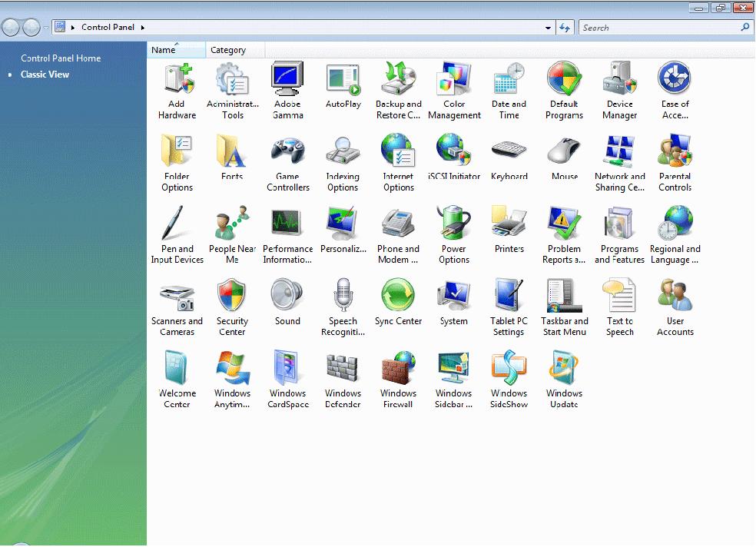This screenshot has height=547, width=756.
Task: Select the Default Programs icon
Action: click(564, 90)
